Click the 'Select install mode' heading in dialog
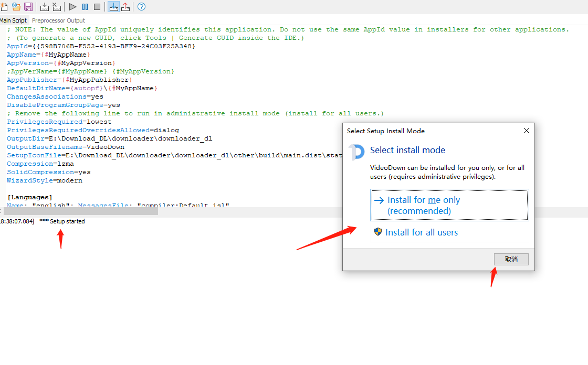 (x=407, y=150)
